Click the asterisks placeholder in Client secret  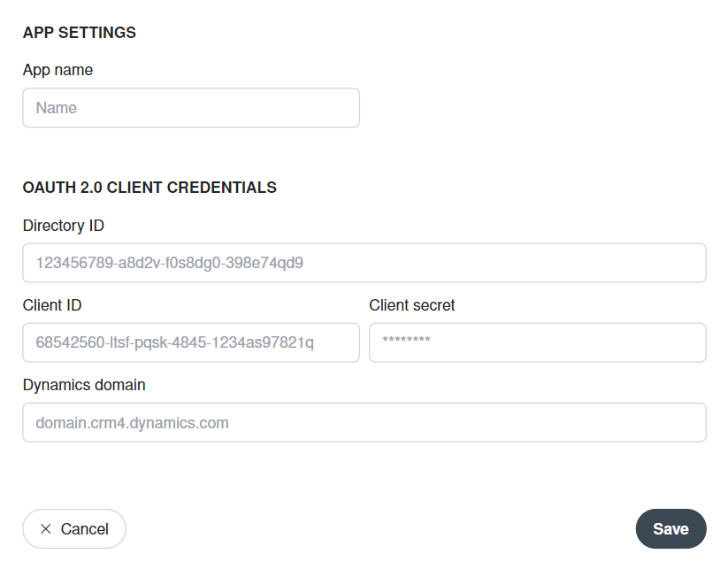click(x=406, y=341)
